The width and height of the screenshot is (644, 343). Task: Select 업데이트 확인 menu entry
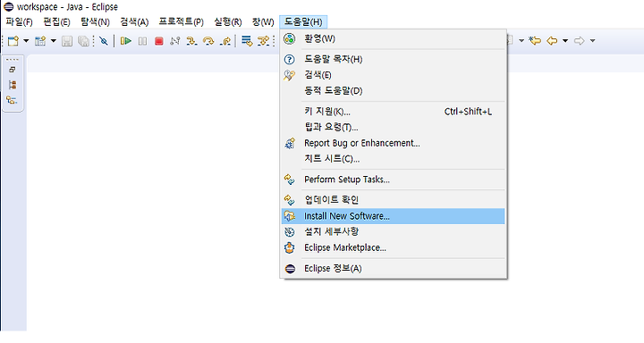(393, 200)
